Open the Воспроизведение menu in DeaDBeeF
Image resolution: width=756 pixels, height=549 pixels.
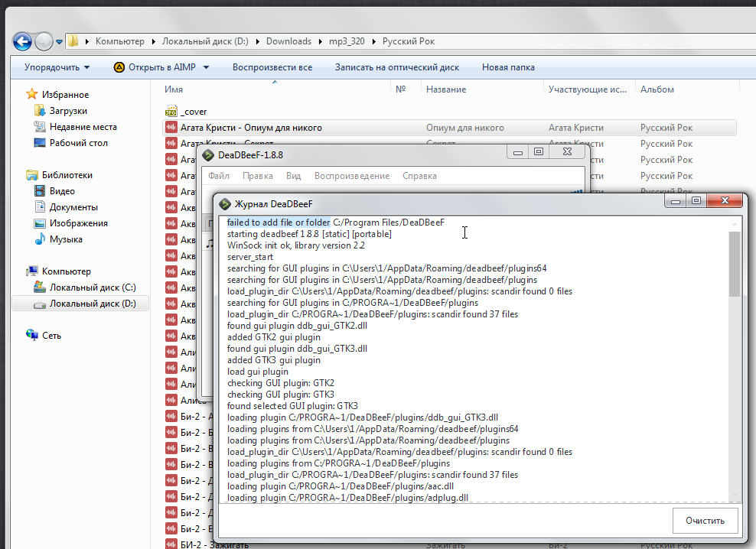point(352,175)
